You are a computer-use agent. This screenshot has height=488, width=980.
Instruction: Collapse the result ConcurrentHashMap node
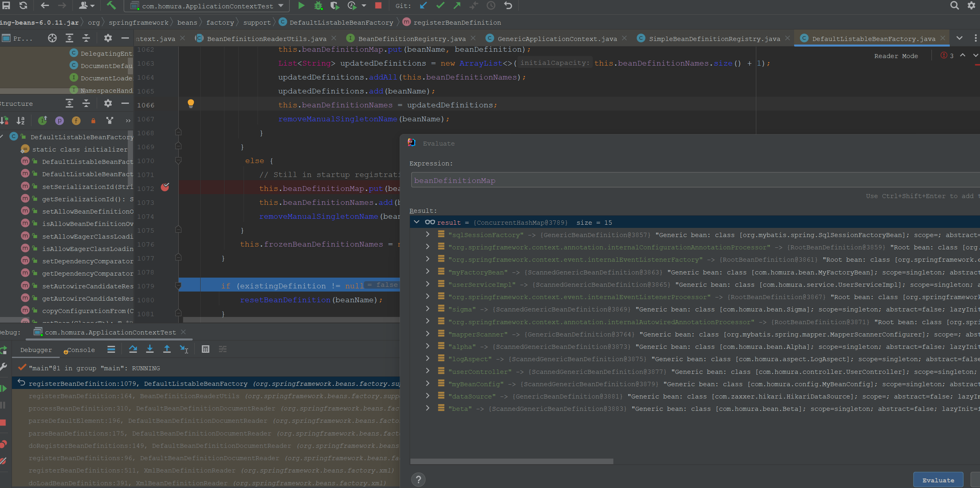[416, 222]
